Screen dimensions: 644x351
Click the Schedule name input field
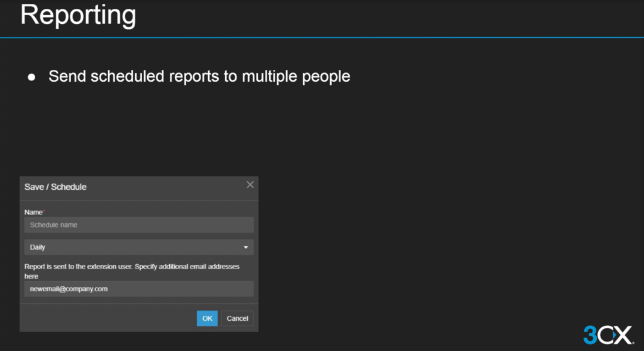[x=139, y=225]
